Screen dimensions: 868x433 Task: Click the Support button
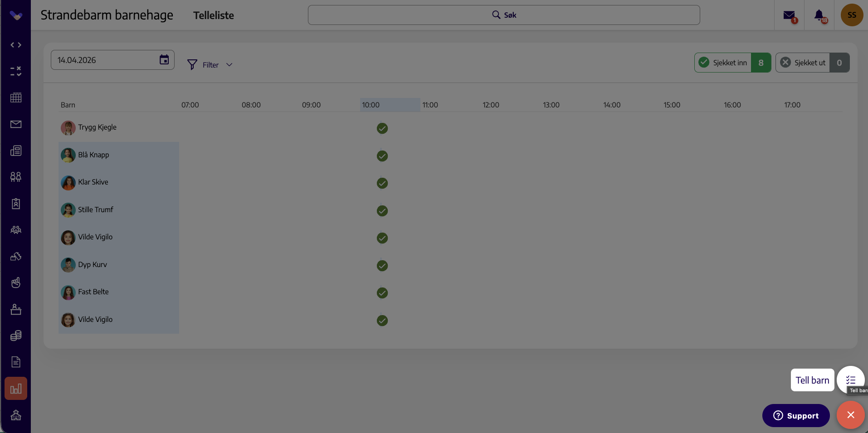coord(796,415)
